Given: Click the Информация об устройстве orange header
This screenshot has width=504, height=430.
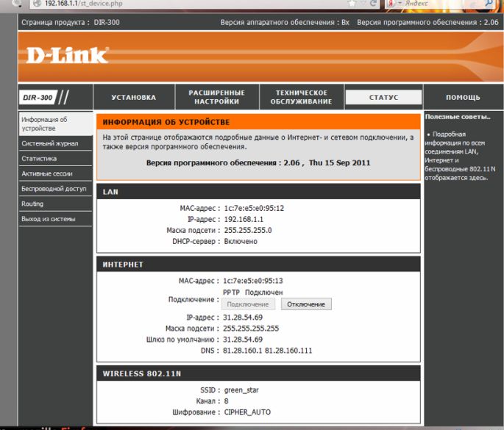Looking at the screenshot, I should point(258,122).
